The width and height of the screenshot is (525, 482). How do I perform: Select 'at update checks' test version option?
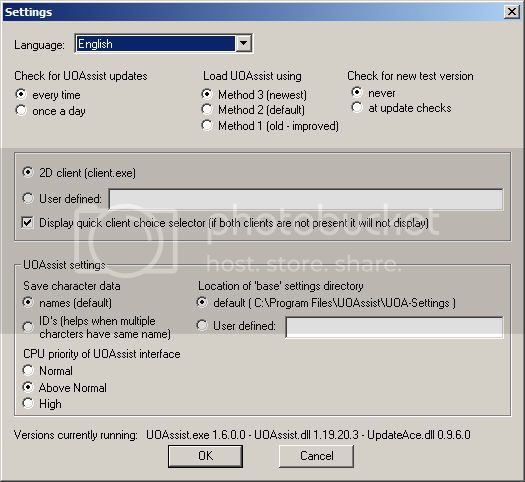[357, 107]
